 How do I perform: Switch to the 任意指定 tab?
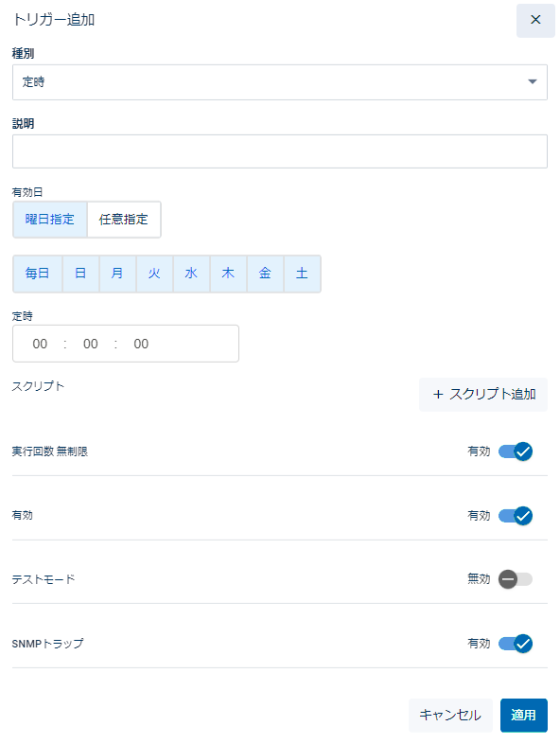124,220
